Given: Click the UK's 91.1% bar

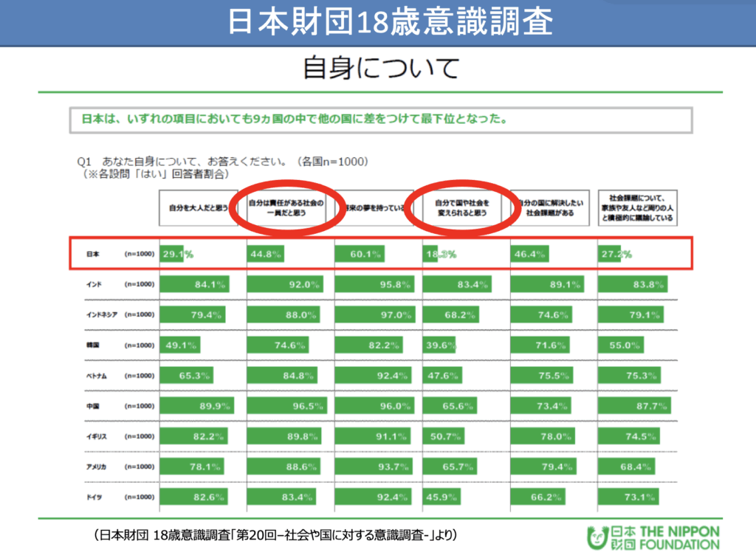Looking at the screenshot, I should tap(372, 436).
